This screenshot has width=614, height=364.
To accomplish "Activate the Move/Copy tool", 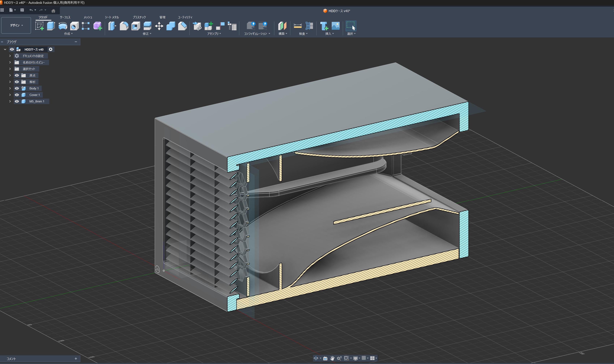I will tap(159, 26).
